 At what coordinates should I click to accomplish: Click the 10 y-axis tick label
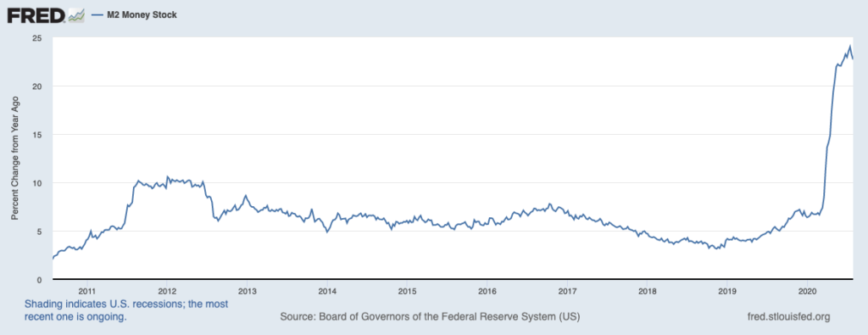click(37, 182)
